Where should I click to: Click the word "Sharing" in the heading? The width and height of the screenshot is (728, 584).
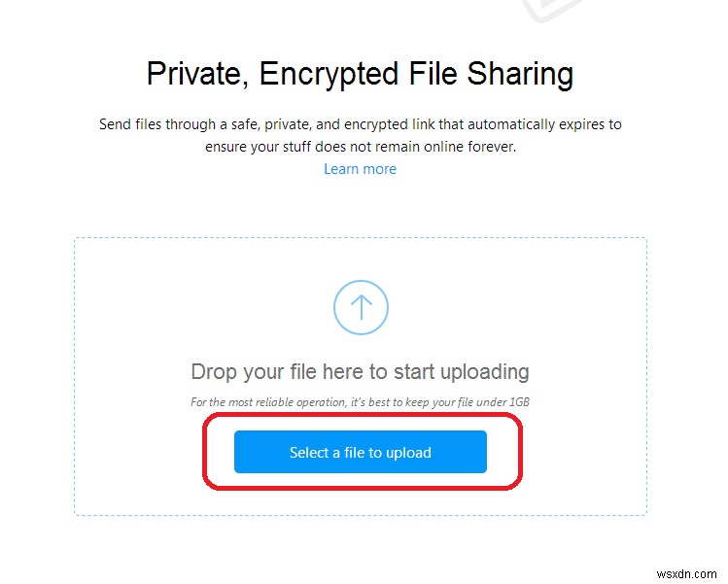click(x=520, y=74)
